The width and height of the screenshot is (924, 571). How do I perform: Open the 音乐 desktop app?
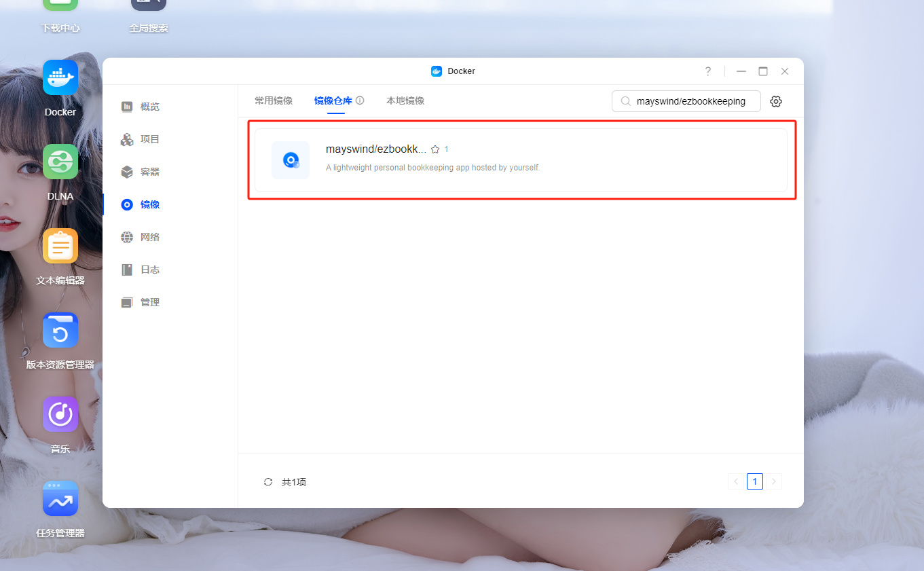coord(60,414)
